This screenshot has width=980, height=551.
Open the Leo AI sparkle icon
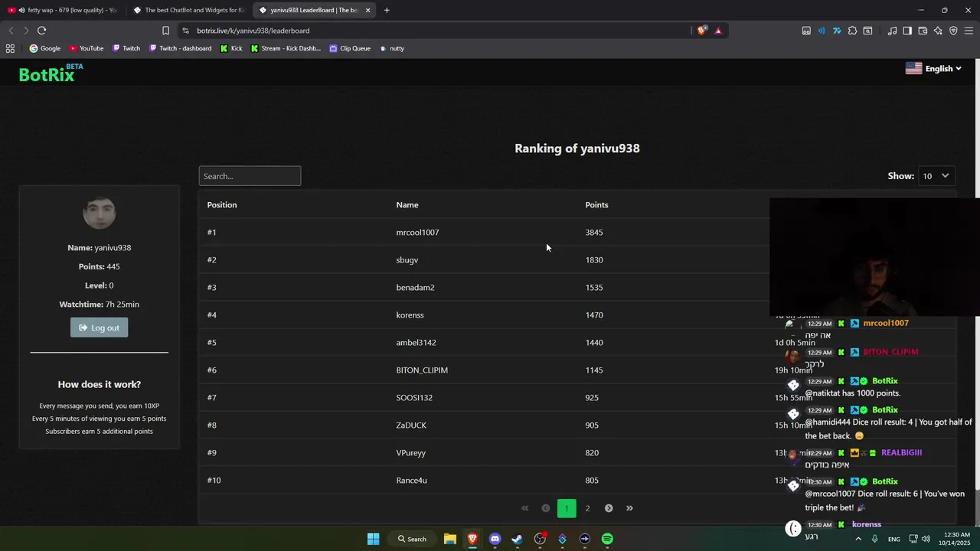[x=938, y=31]
